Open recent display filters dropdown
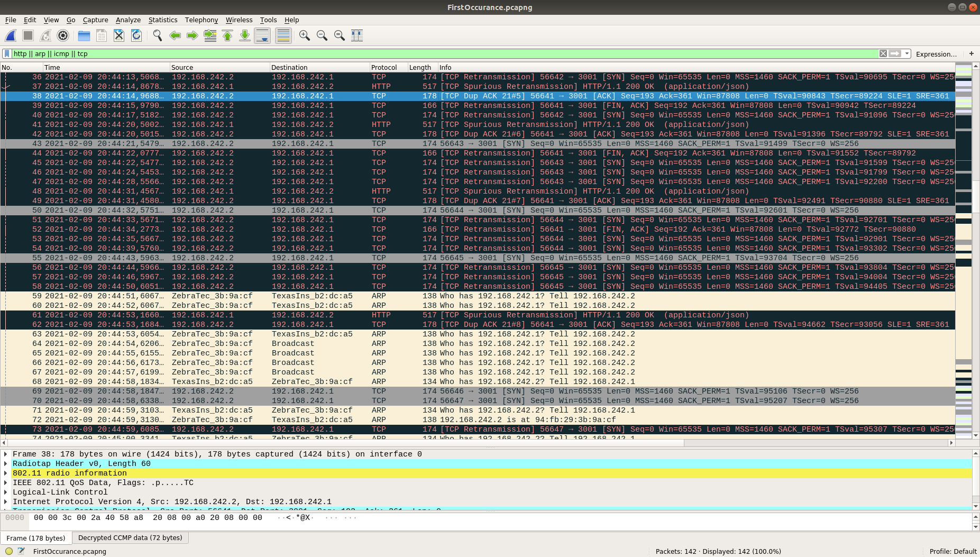Screen dimensions: 980x557 907,53
